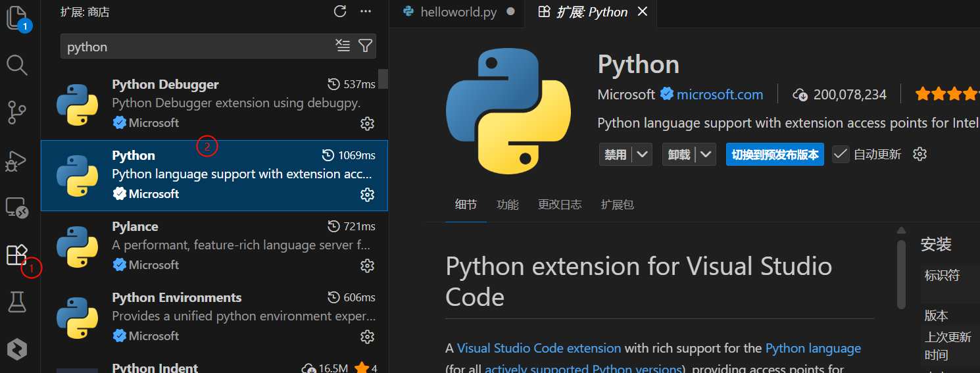980x373 pixels.
Task: Click the 16.5M download count
Action: [333, 368]
